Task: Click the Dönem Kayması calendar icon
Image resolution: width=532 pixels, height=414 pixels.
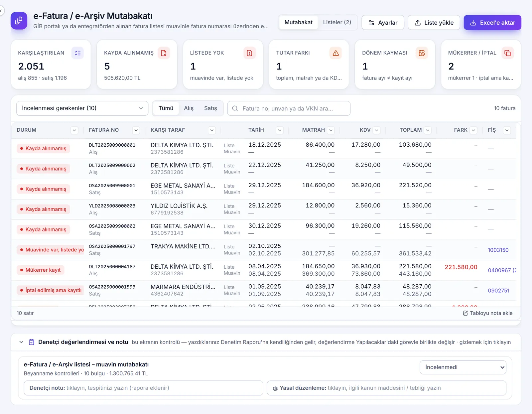Action: point(422,53)
